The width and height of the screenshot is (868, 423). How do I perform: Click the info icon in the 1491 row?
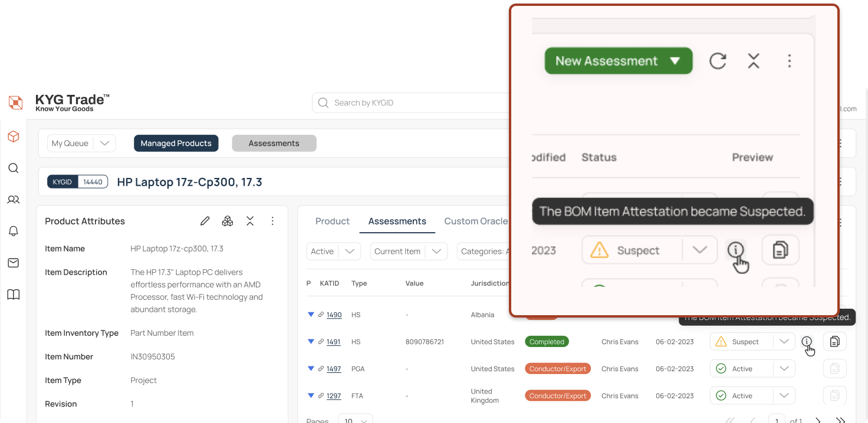[x=807, y=341]
